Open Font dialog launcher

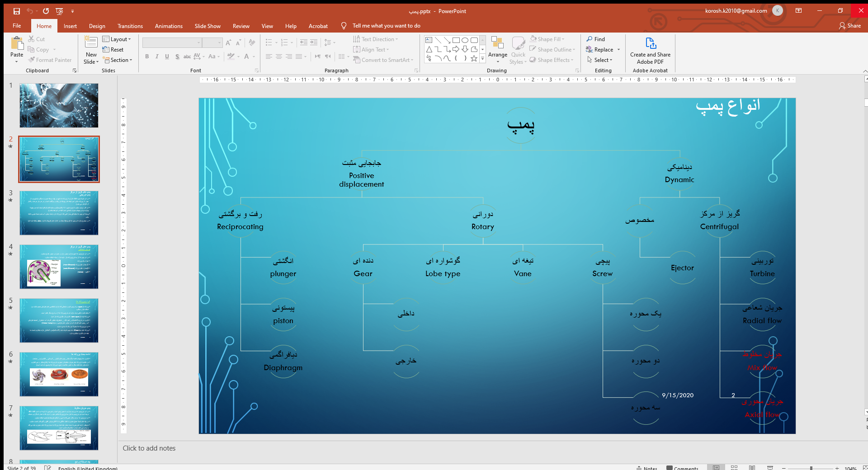(257, 70)
